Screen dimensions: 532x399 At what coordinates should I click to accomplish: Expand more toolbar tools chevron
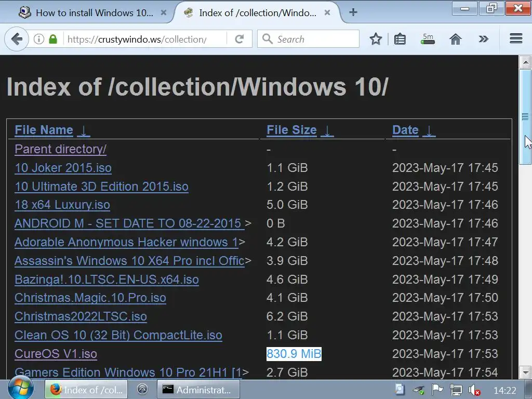coord(484,39)
